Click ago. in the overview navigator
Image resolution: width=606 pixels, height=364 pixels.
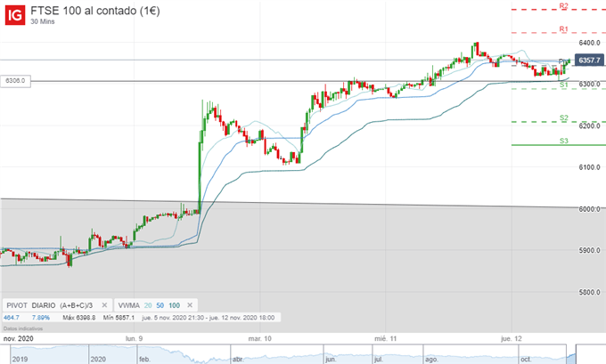[x=431, y=359]
